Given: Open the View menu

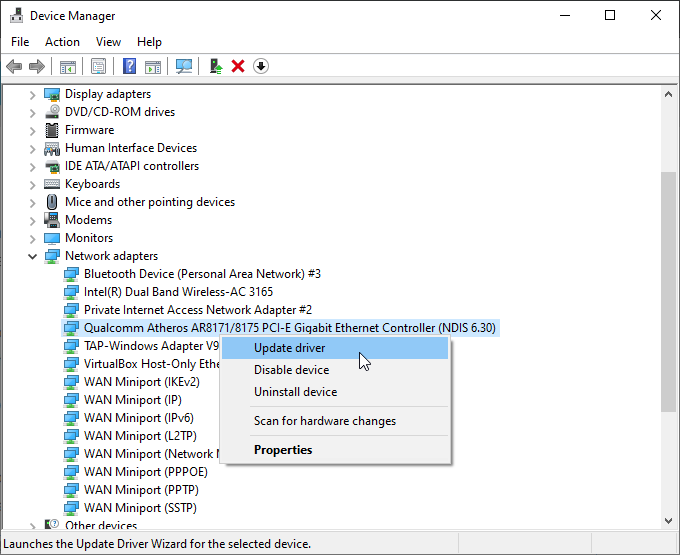Looking at the screenshot, I should tap(108, 42).
